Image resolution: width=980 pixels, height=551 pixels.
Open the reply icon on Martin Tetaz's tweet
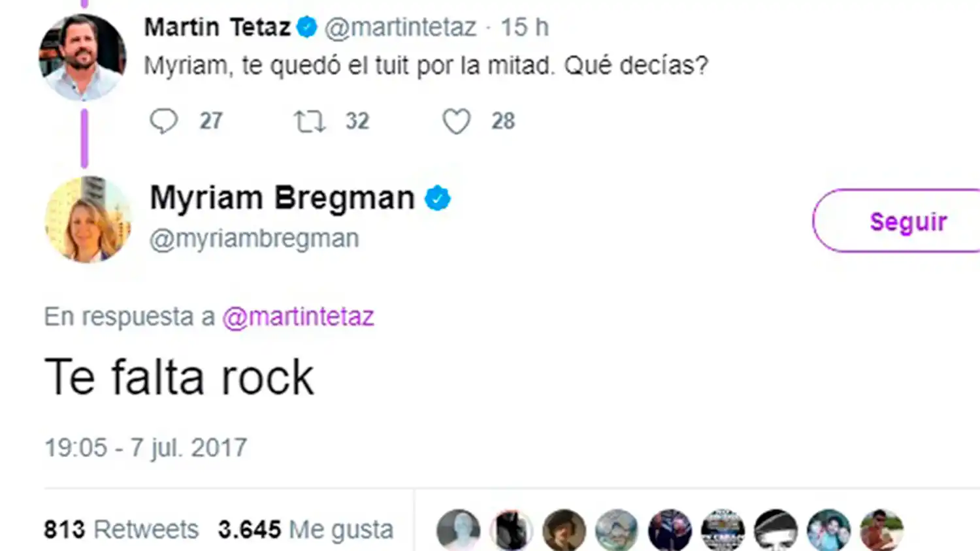click(x=165, y=121)
